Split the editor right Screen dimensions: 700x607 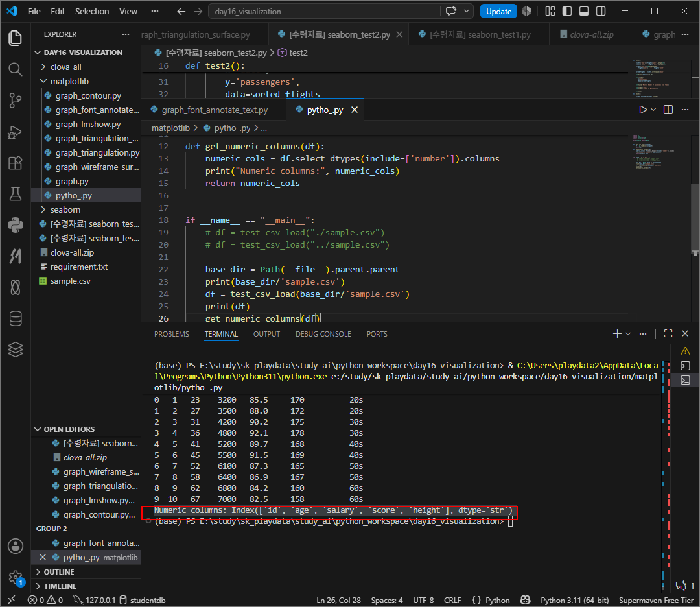tap(668, 110)
